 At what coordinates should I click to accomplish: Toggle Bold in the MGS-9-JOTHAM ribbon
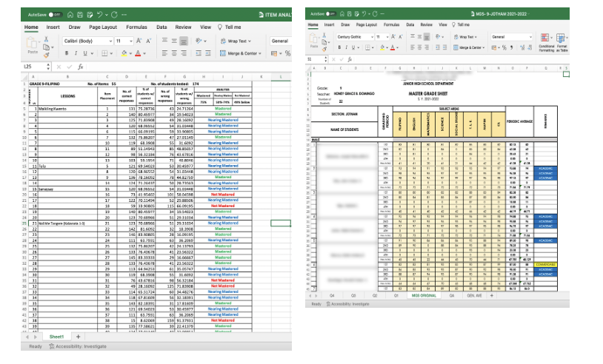(339, 47)
